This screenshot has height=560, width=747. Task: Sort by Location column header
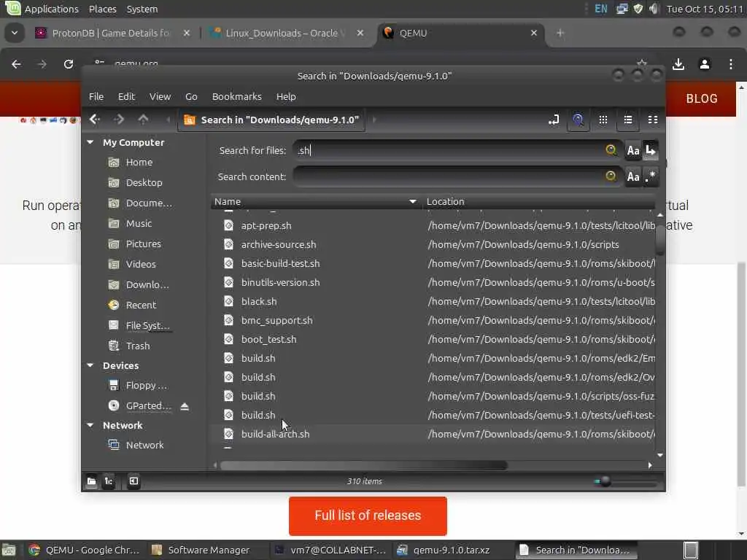(x=538, y=202)
